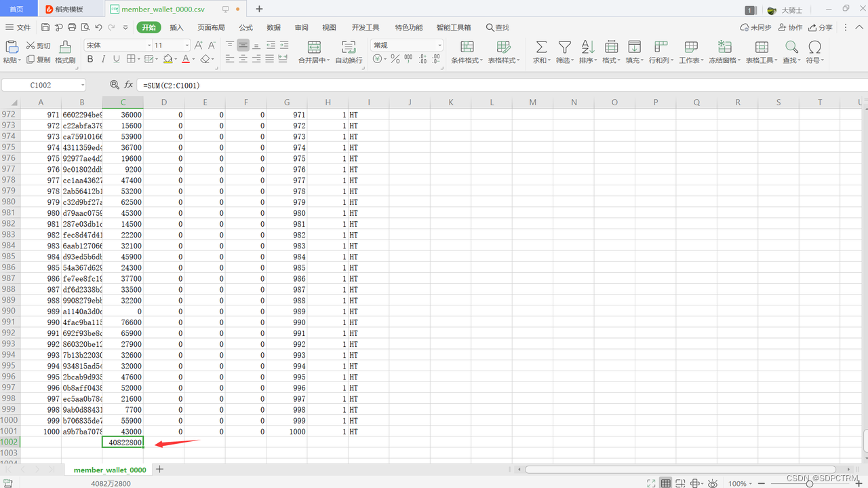Open the font name dropdown (宋体)
This screenshot has width=868, height=488.
click(149, 45)
